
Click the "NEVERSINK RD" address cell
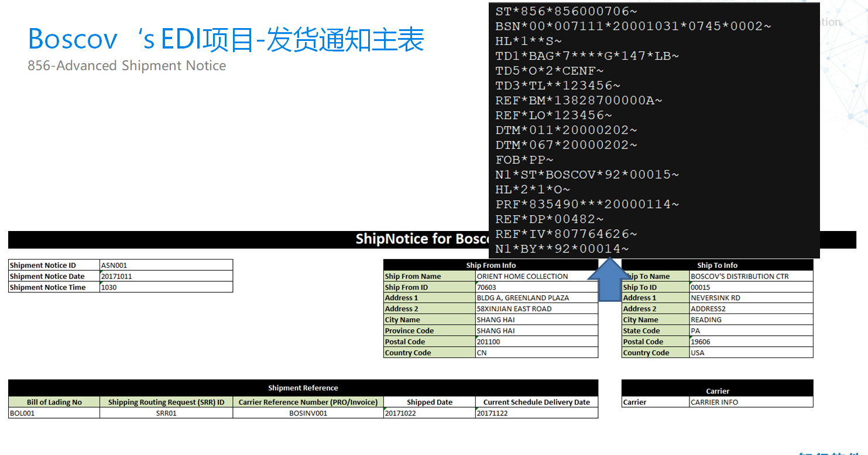752,298
